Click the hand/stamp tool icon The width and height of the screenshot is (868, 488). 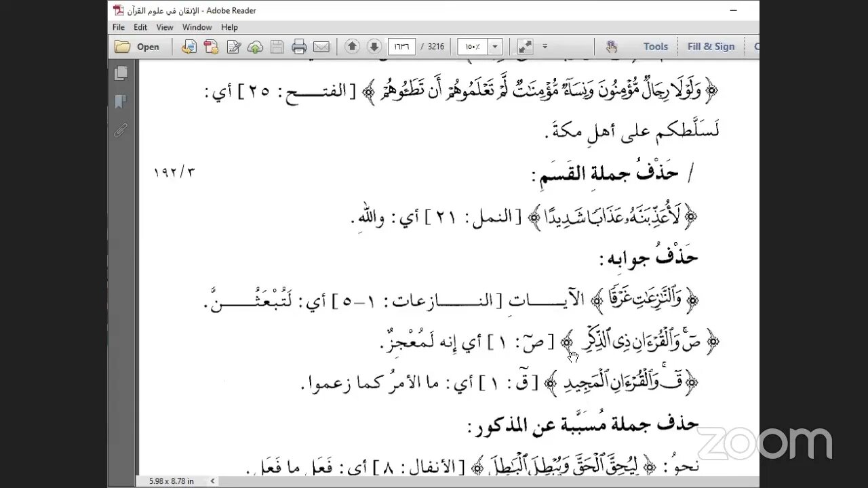612,47
